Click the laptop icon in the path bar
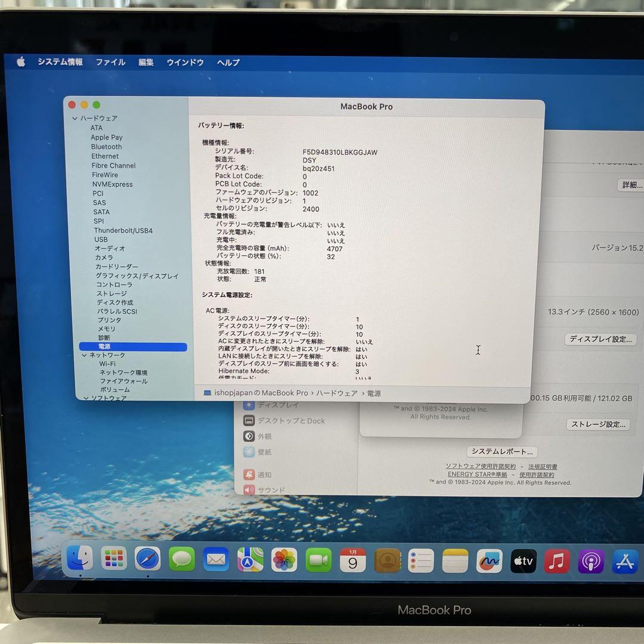The image size is (644, 644). point(208,393)
